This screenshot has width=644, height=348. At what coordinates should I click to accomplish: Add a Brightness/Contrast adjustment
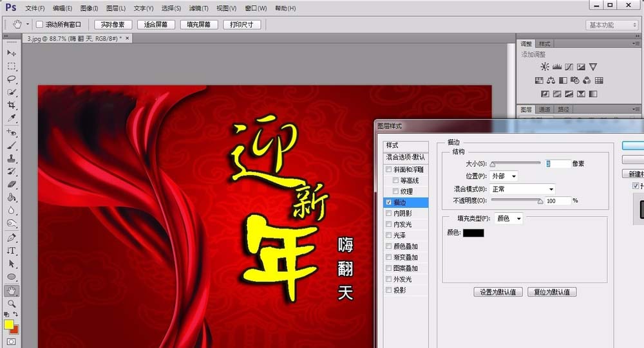545,66
